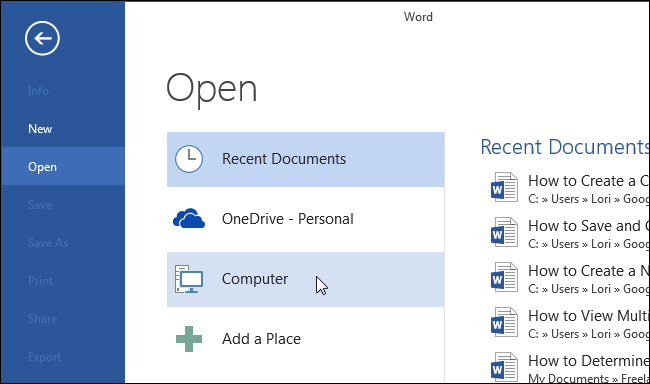Open recent document 'How to Create a C'
Screen dimensions: 650x384
coord(589,181)
